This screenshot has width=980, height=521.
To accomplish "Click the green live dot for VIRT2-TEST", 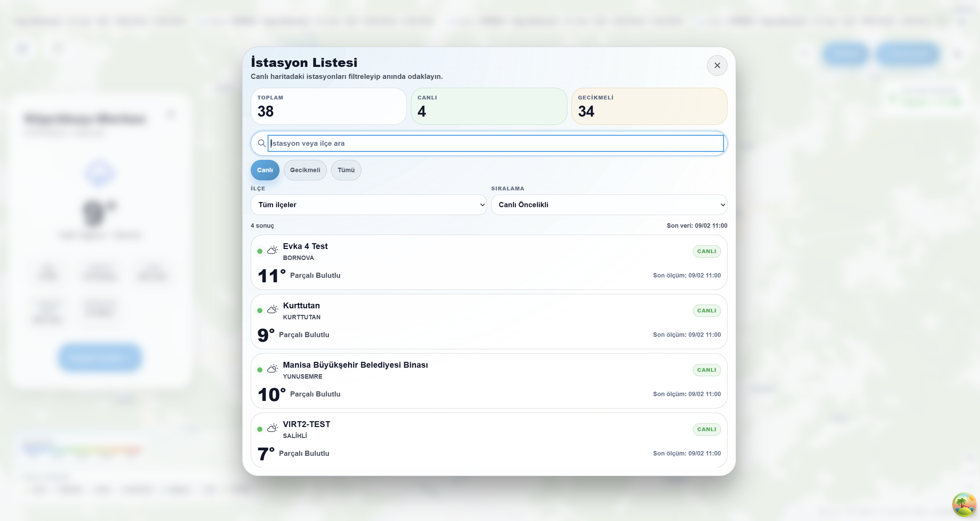I will [260, 429].
